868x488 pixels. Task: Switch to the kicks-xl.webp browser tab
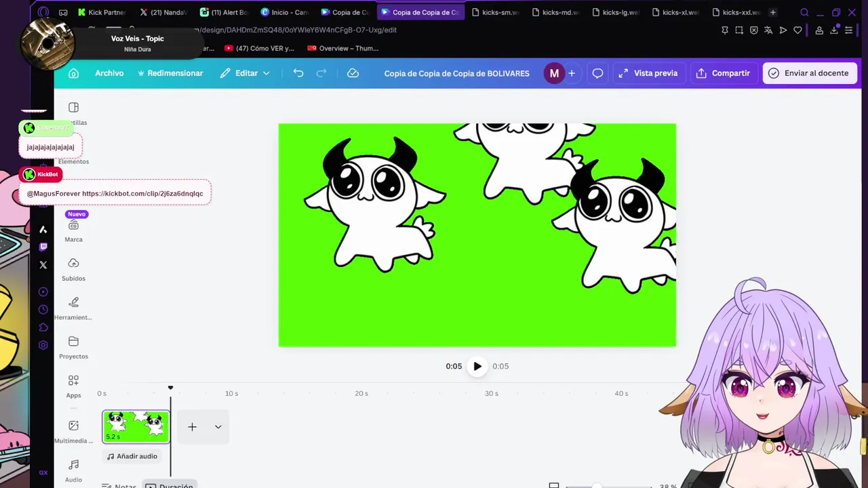pos(675,12)
